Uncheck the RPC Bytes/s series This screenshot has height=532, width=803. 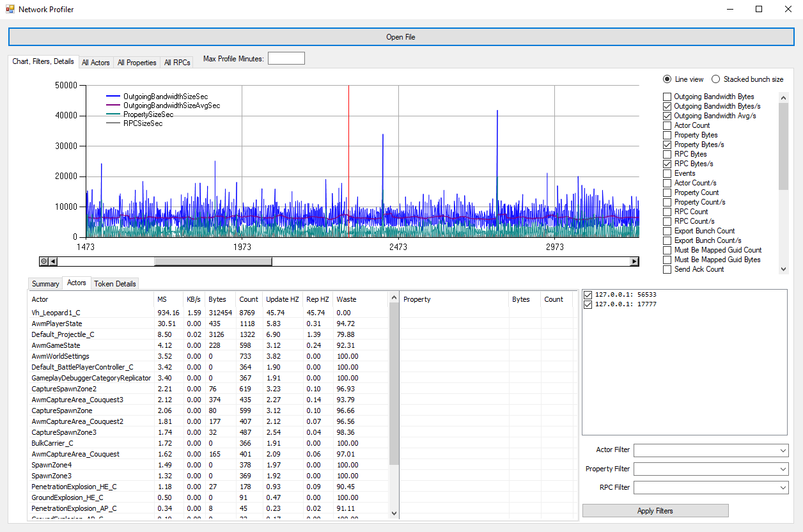tap(667, 164)
